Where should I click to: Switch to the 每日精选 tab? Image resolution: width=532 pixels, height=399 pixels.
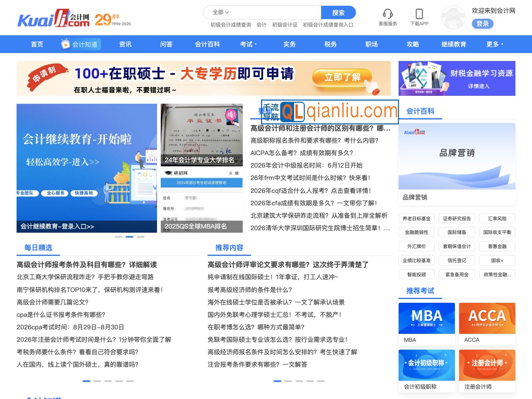(x=38, y=247)
